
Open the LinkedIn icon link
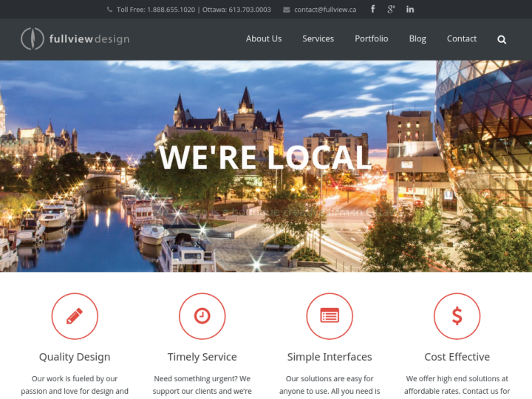410,10
